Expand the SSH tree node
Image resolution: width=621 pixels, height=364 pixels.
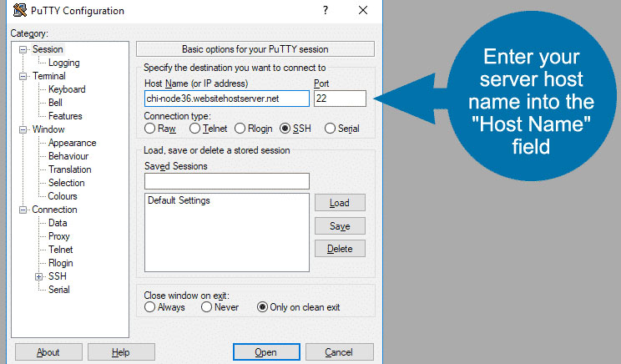point(38,276)
